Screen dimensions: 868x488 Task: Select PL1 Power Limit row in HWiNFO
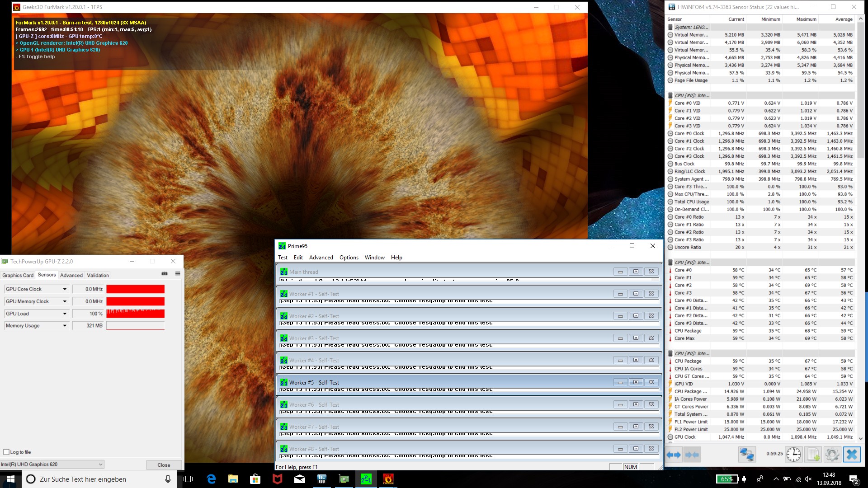click(x=760, y=422)
